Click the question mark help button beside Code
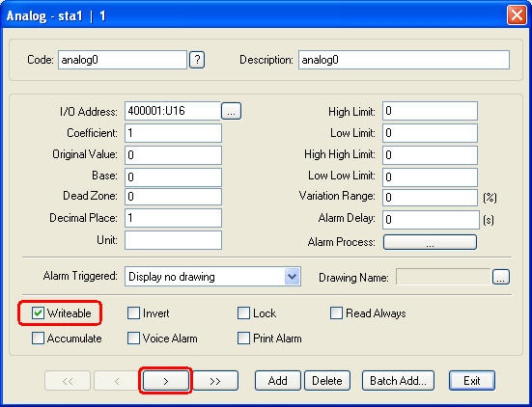532x407 pixels. (x=197, y=60)
